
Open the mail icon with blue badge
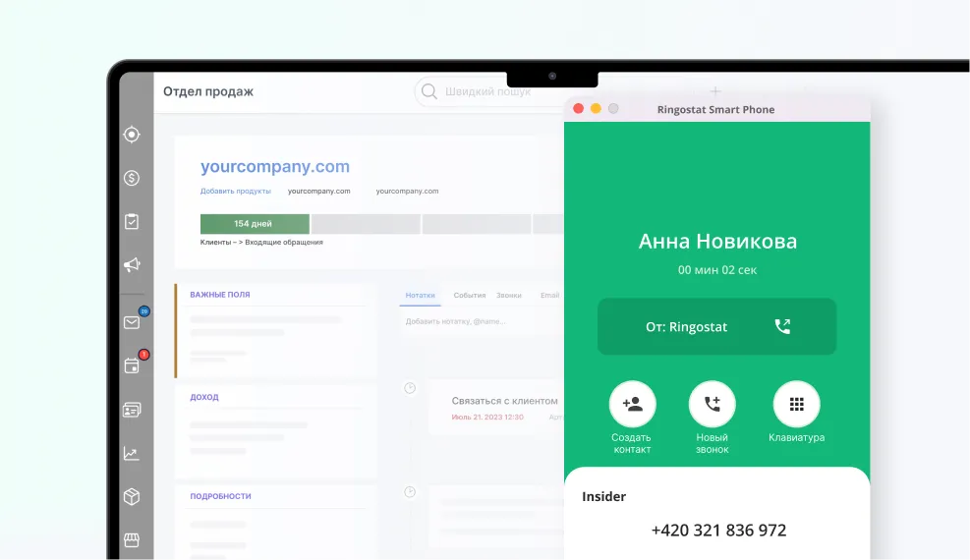pyautogui.click(x=132, y=322)
